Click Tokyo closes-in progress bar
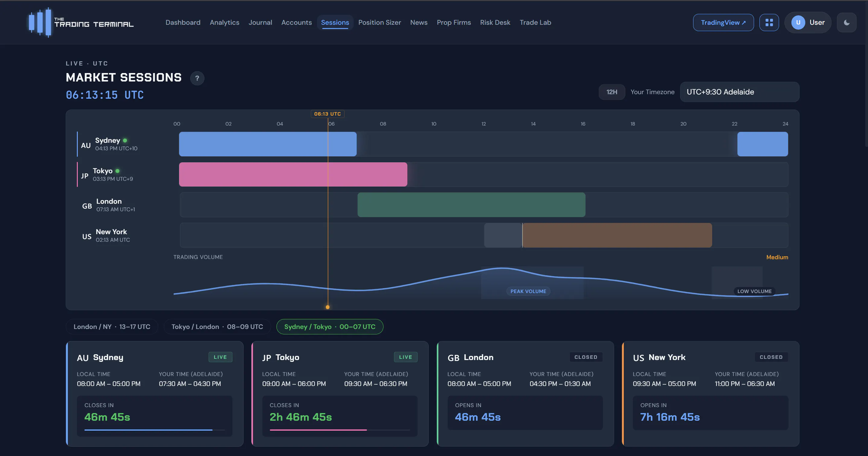This screenshot has width=868, height=456. tap(340, 430)
